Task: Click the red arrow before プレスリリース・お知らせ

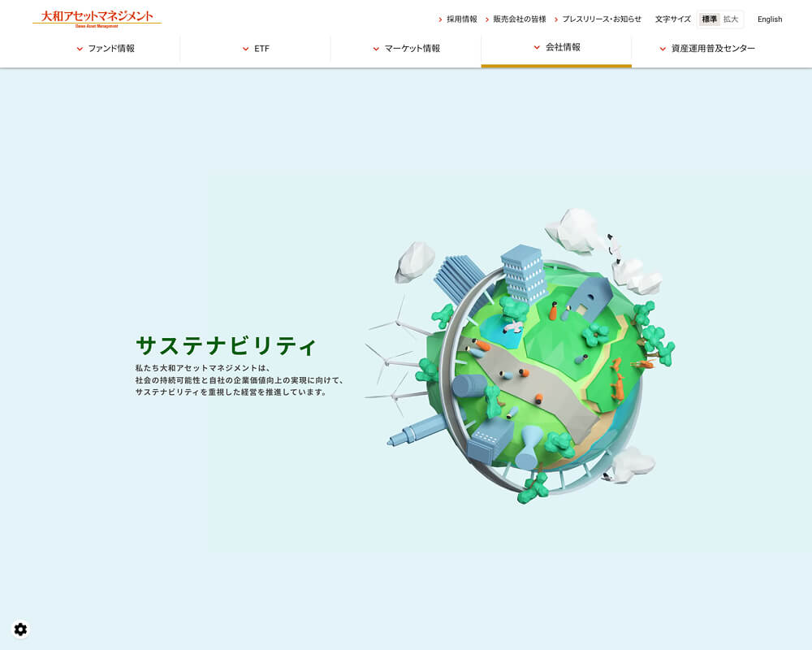Action: click(556, 19)
